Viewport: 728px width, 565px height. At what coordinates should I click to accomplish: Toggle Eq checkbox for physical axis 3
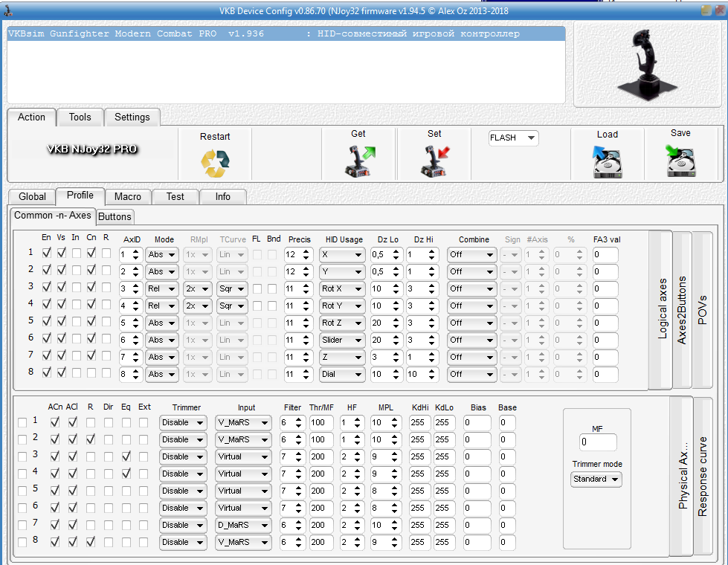[x=126, y=456]
